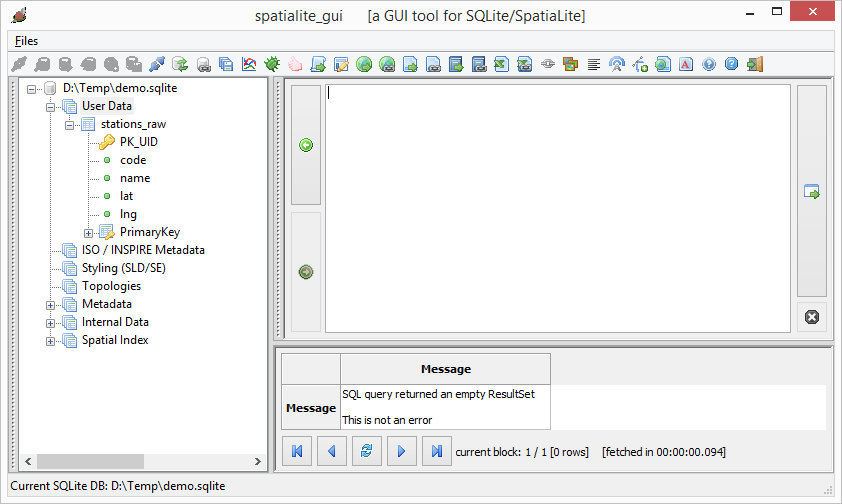Click the abort query X button

point(812,317)
